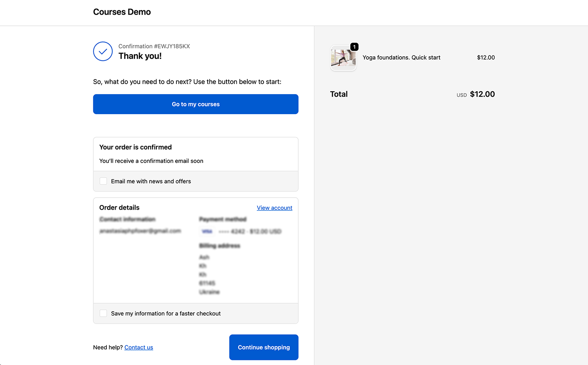Click the quantity badge on the product image
Image resolution: width=588 pixels, height=365 pixels.
click(354, 47)
